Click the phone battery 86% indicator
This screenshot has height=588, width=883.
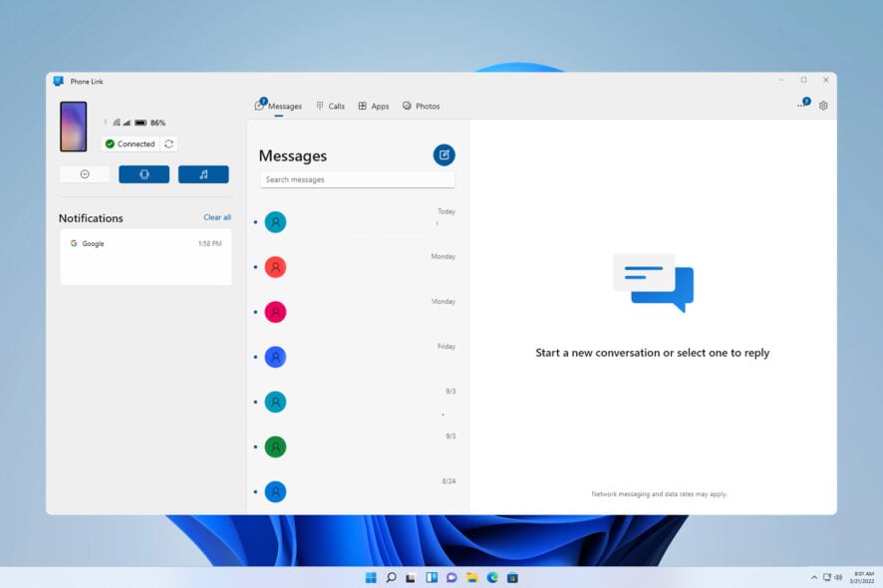tap(149, 123)
